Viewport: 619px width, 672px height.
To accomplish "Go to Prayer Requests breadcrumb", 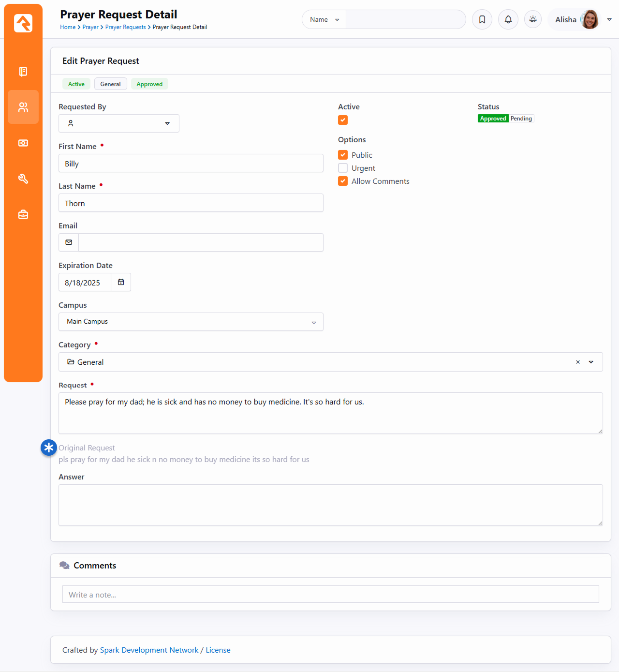I will [125, 27].
